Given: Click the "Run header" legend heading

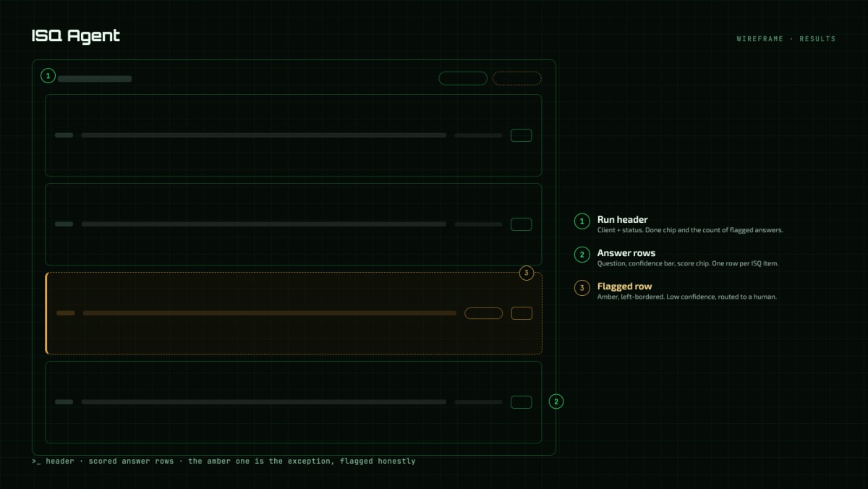Looking at the screenshot, I should tap(623, 219).
